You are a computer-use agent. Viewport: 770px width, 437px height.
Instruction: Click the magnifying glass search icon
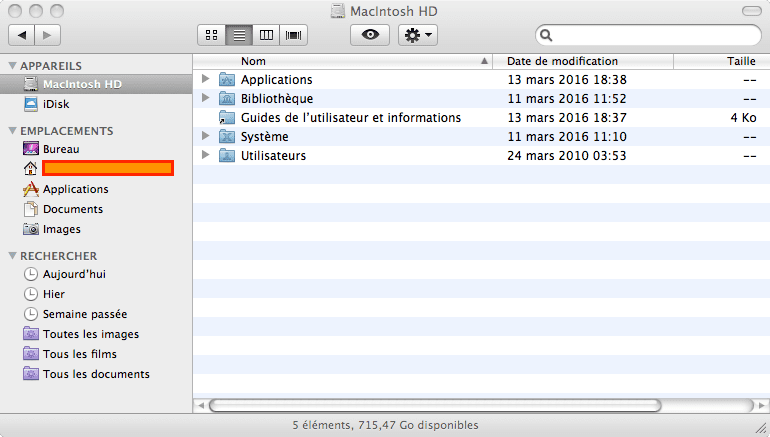(x=546, y=35)
